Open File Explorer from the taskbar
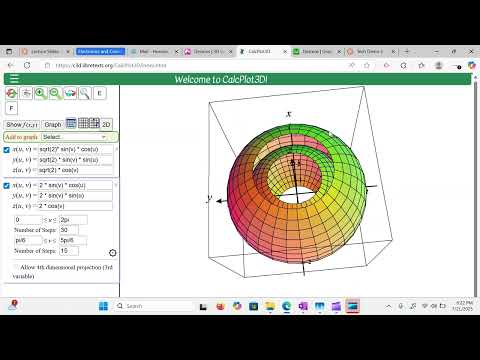480x360 pixels. [x=270, y=306]
